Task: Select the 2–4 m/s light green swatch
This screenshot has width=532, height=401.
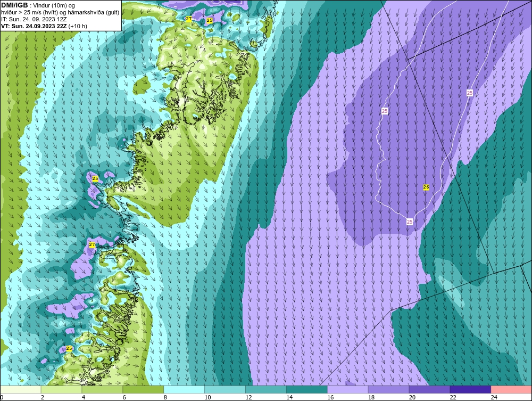Action: pos(61,389)
